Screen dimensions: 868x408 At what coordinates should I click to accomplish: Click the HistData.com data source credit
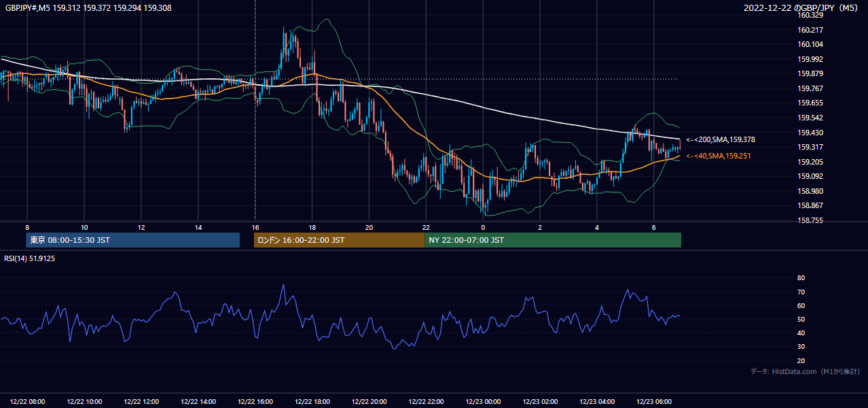[x=805, y=371]
